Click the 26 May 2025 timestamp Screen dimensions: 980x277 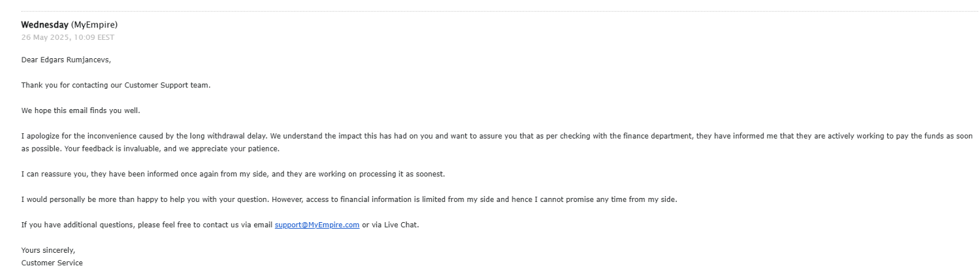67,37
